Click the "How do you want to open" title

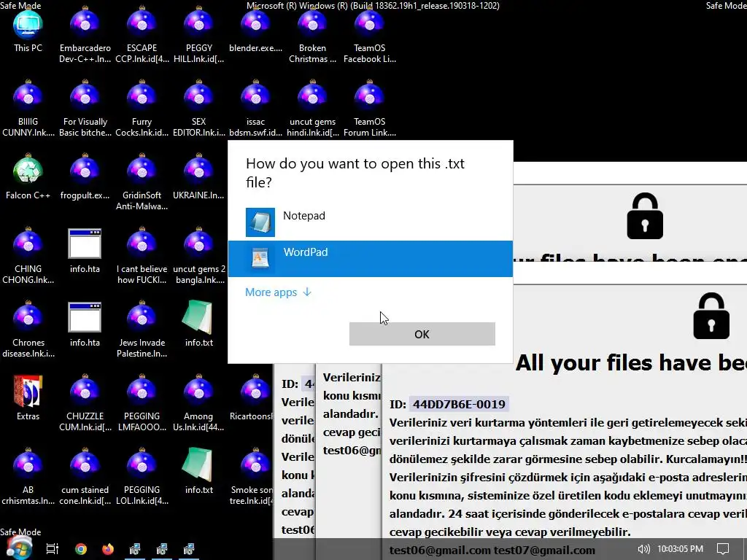coord(355,173)
